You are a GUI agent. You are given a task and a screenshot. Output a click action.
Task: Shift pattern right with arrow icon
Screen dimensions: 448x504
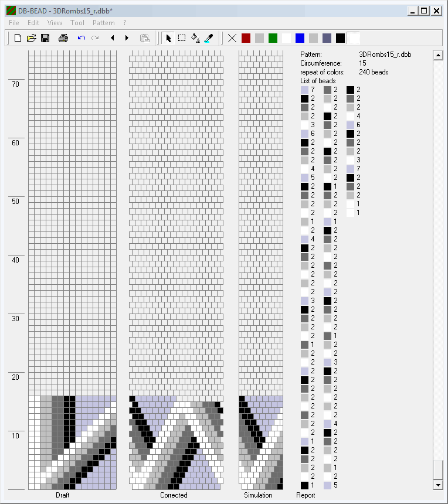point(127,38)
